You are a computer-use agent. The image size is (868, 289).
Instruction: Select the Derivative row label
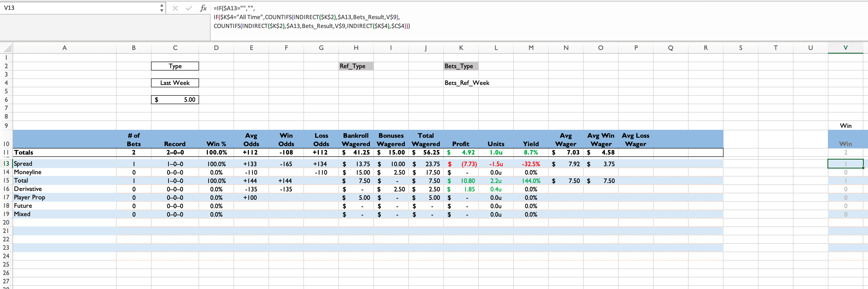pyautogui.click(x=65, y=189)
